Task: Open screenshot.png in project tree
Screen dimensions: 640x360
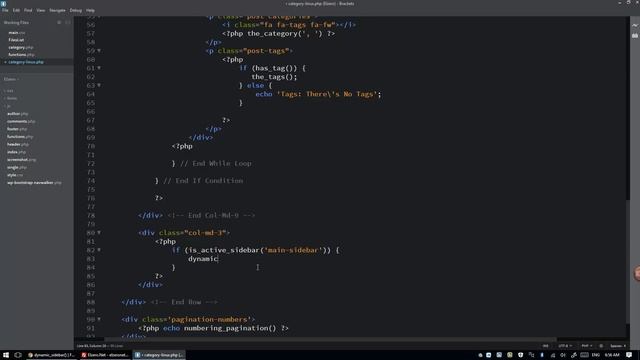Action: pos(21,160)
